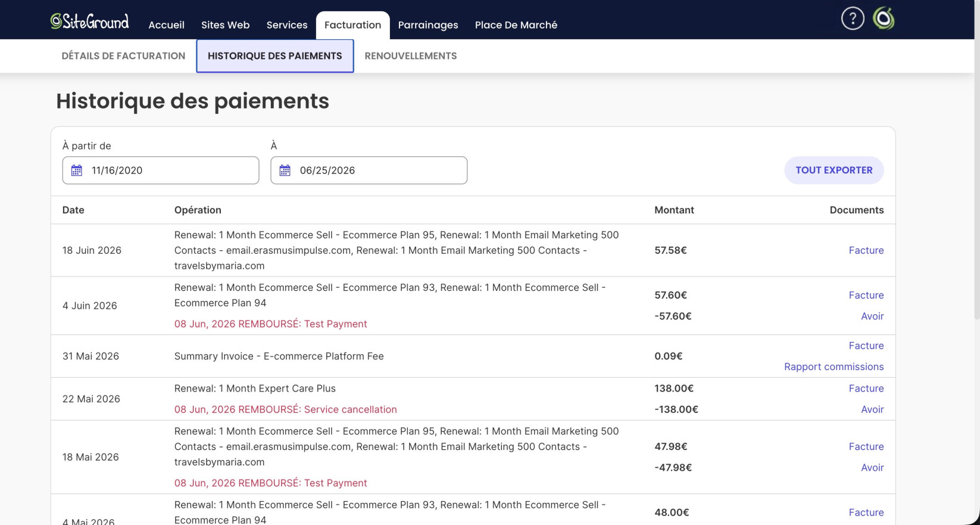Image resolution: width=980 pixels, height=525 pixels.
Task: Click the Date column header
Action: pyautogui.click(x=73, y=210)
